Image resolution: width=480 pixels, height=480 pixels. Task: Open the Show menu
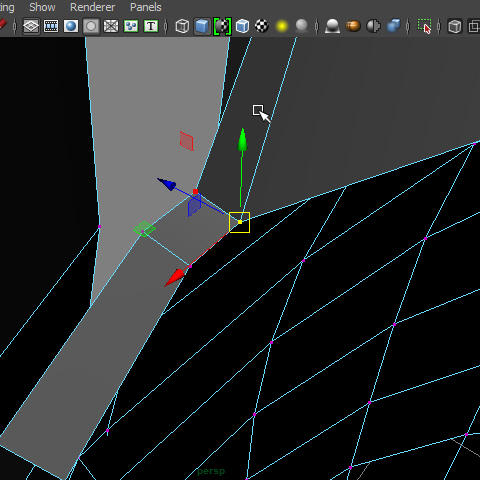point(42,7)
